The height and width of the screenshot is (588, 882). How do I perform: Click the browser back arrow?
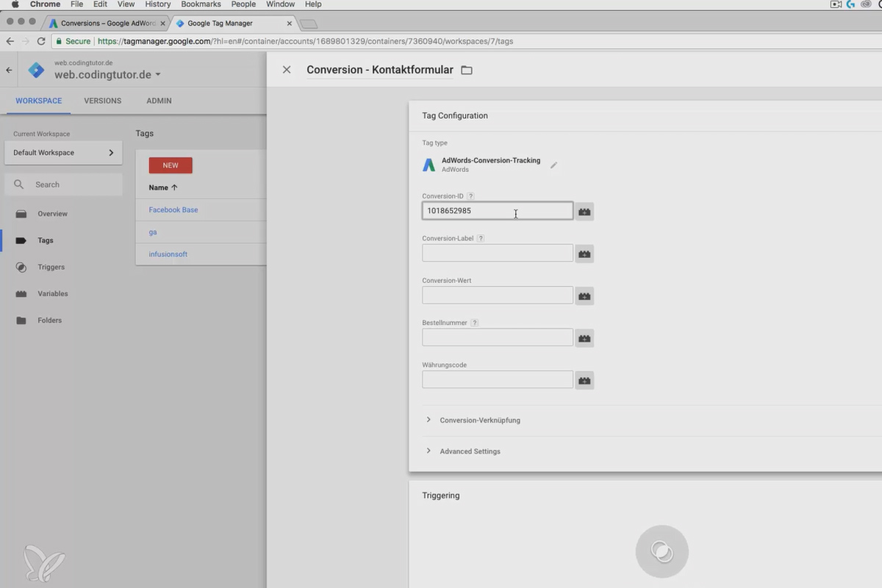pos(10,41)
